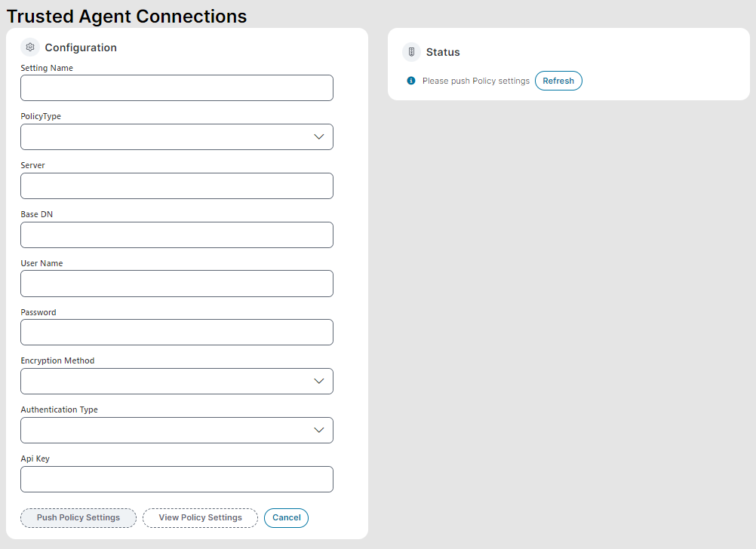Click the Setting Name input field
Image resolution: width=756 pixels, height=549 pixels.
(x=177, y=87)
